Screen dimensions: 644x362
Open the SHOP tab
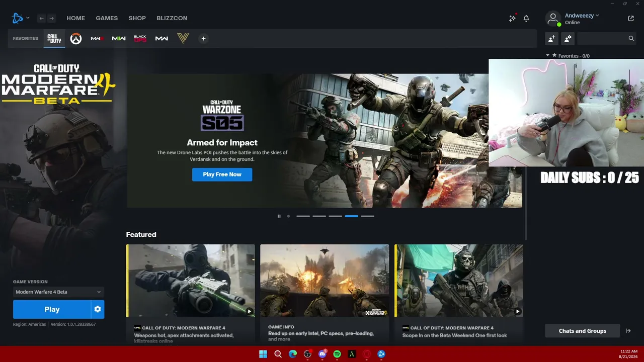(x=137, y=18)
